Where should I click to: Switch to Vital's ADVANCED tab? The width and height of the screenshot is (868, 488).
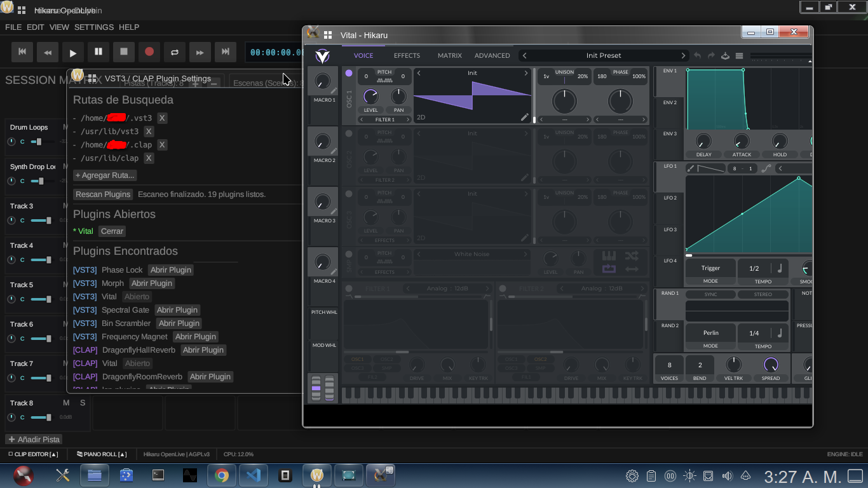pyautogui.click(x=492, y=56)
